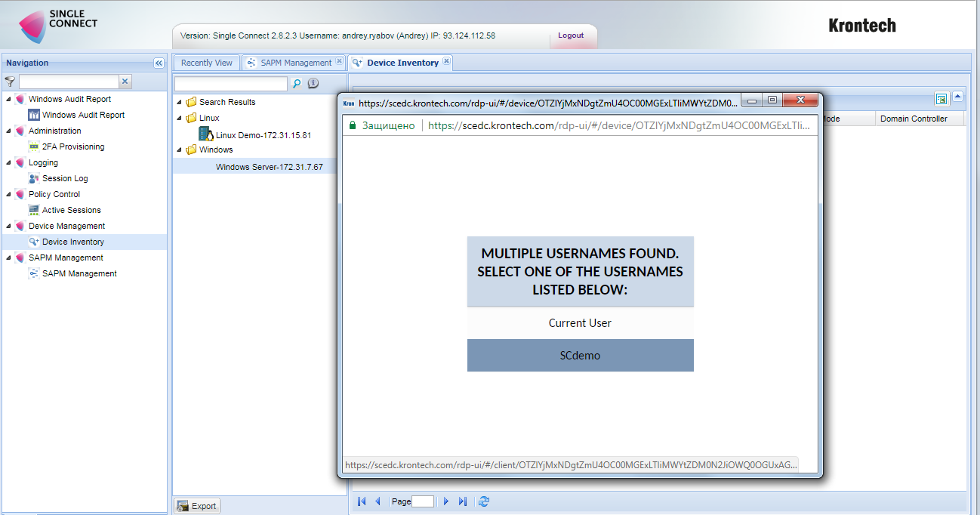Open the Windows Audit Report item
Viewport: 980px width, 515px height.
[x=83, y=115]
